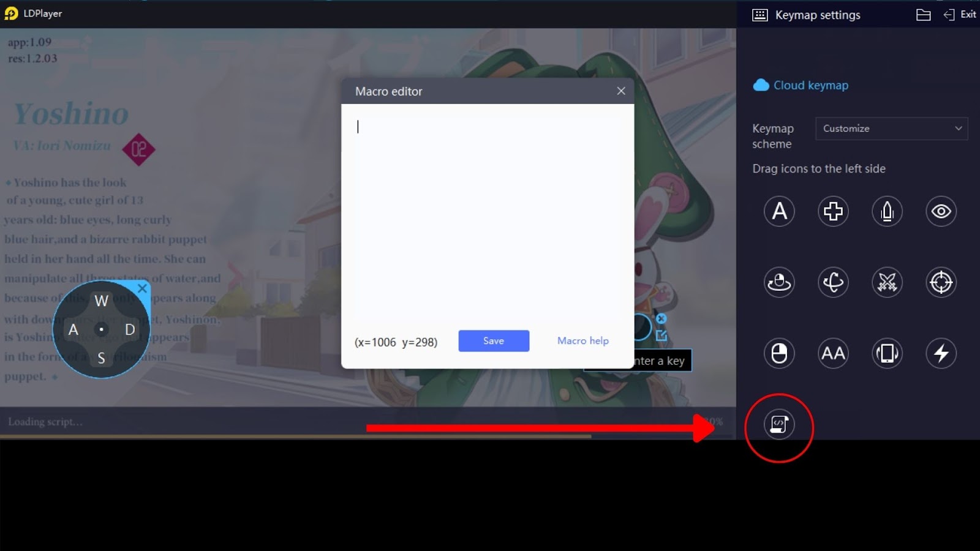
Task: Select the rotate gesture key icon
Action: point(833,282)
